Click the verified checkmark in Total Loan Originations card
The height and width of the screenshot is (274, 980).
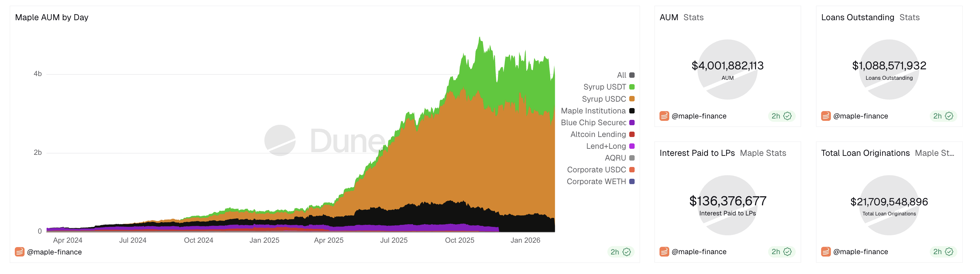(949, 251)
